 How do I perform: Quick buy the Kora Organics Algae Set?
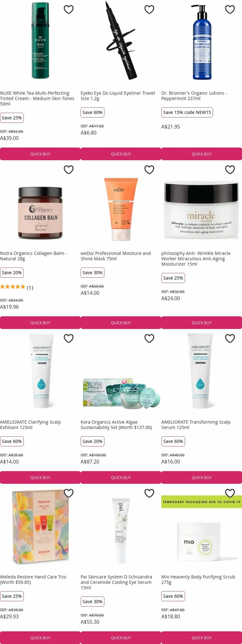pos(121,477)
